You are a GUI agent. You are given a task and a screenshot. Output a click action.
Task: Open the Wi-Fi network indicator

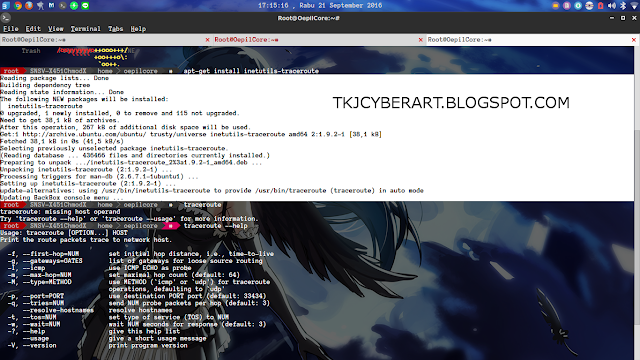tap(635, 5)
